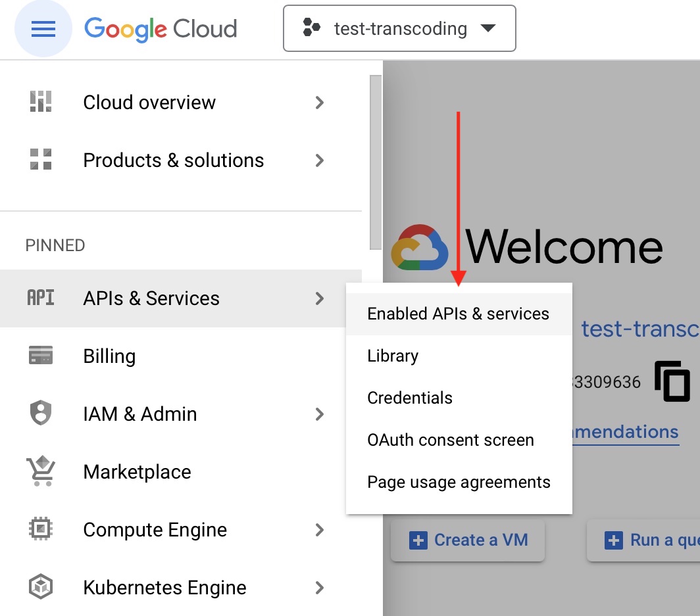700x616 pixels.
Task: Choose OAuth consent screen
Action: [459, 440]
